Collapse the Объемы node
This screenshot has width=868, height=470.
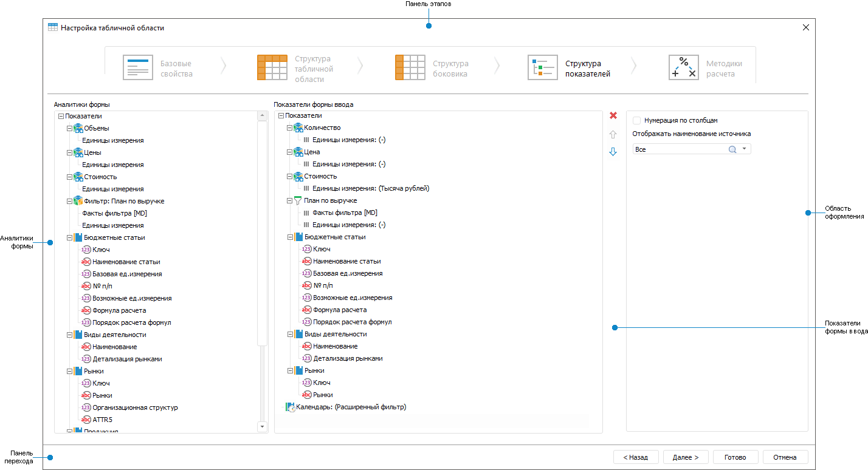pos(69,128)
